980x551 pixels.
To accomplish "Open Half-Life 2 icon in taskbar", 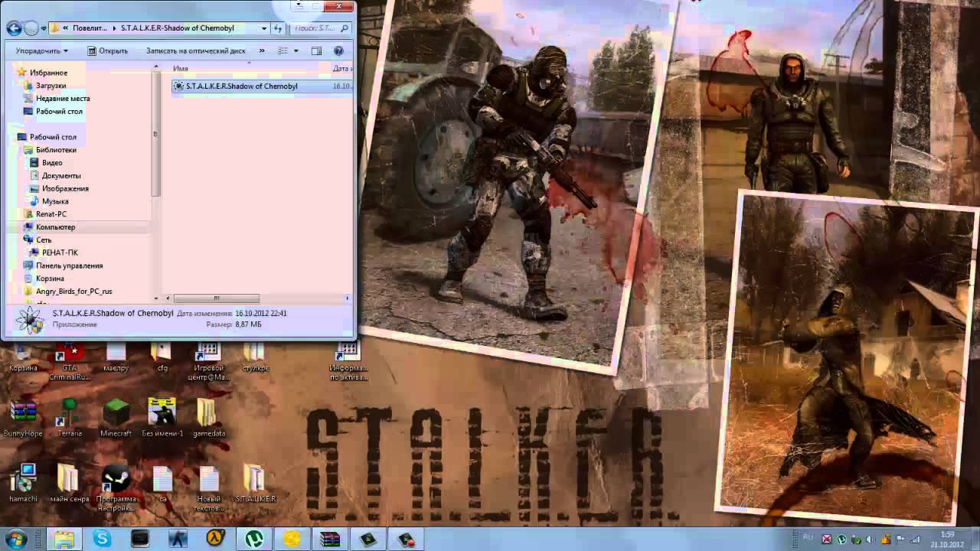I will (x=215, y=539).
